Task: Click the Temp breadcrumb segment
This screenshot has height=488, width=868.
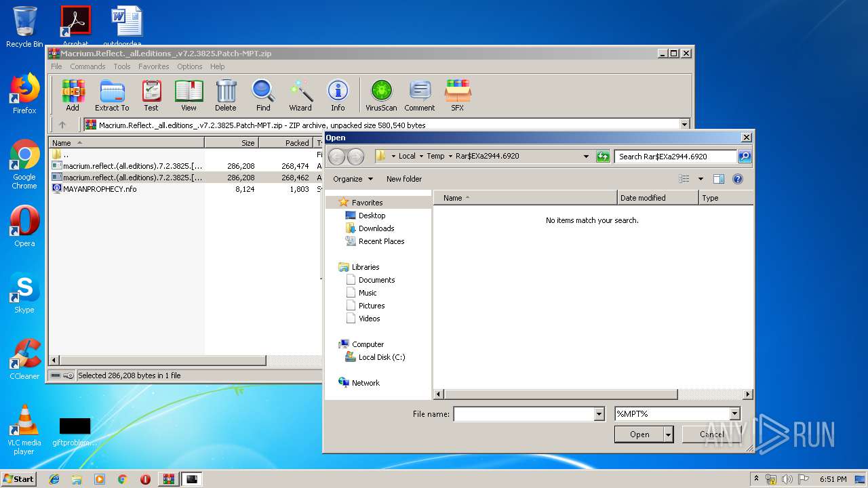Action: pos(435,156)
